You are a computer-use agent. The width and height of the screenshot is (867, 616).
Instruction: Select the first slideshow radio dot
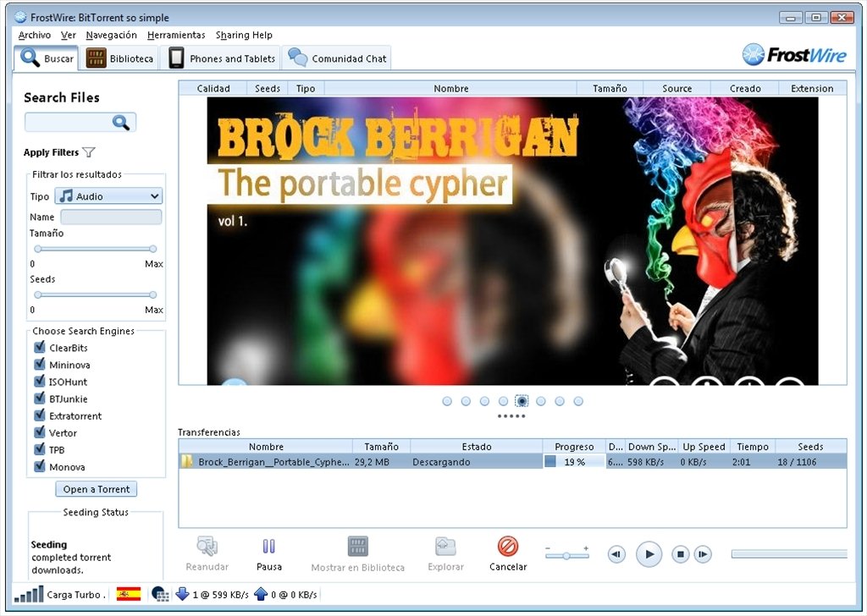[447, 401]
